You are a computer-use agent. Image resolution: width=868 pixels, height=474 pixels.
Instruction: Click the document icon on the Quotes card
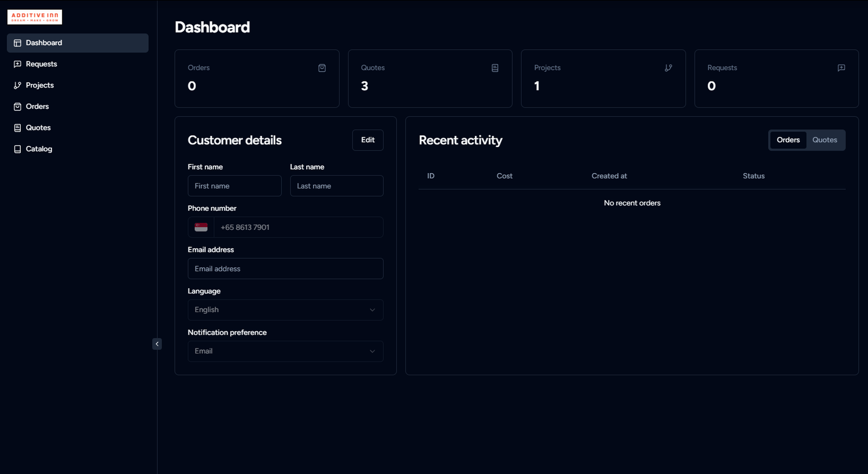click(495, 68)
